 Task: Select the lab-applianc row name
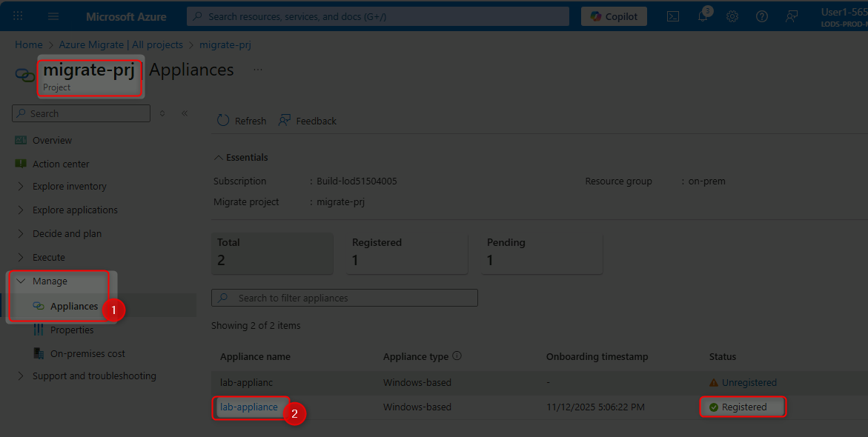246,382
